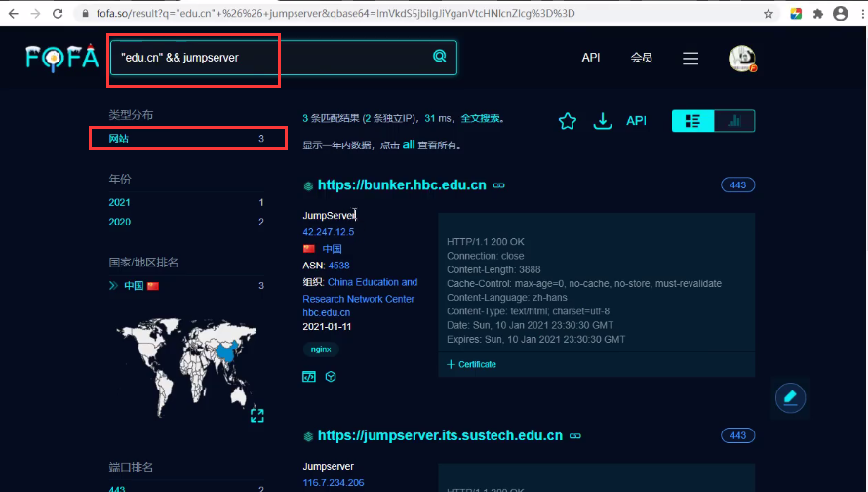Expand the world map to fullscreen
868x492 pixels.
(x=257, y=416)
